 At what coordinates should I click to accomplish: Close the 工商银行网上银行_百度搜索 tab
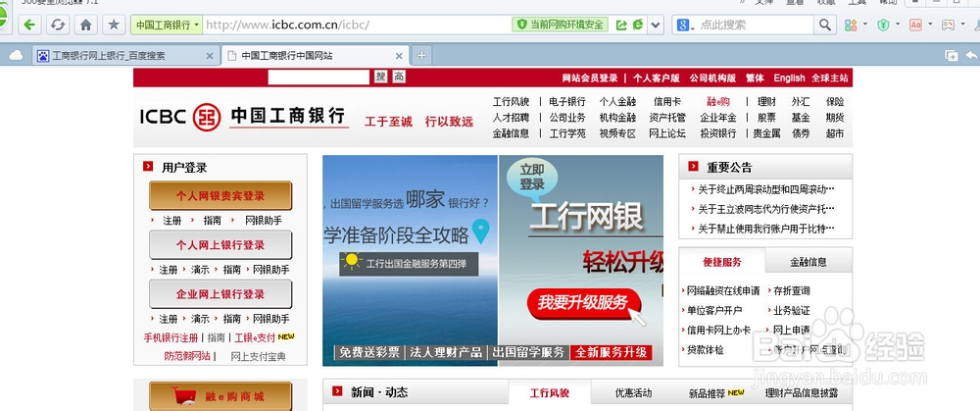[x=210, y=56]
